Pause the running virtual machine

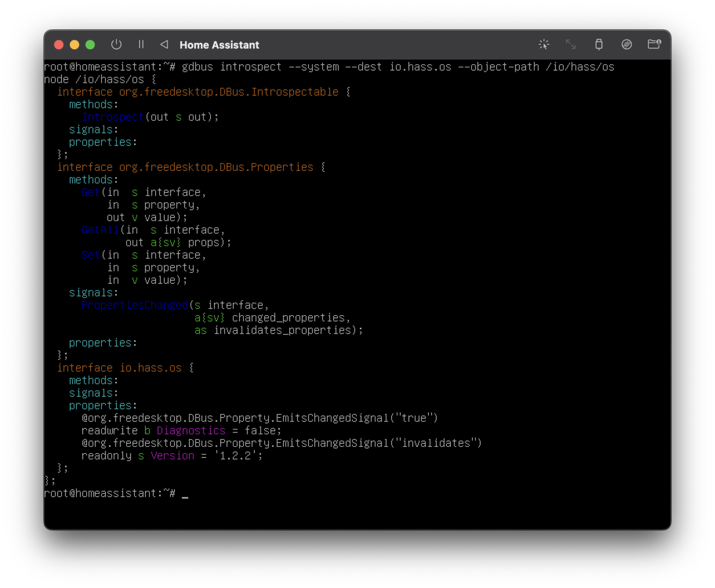(141, 44)
